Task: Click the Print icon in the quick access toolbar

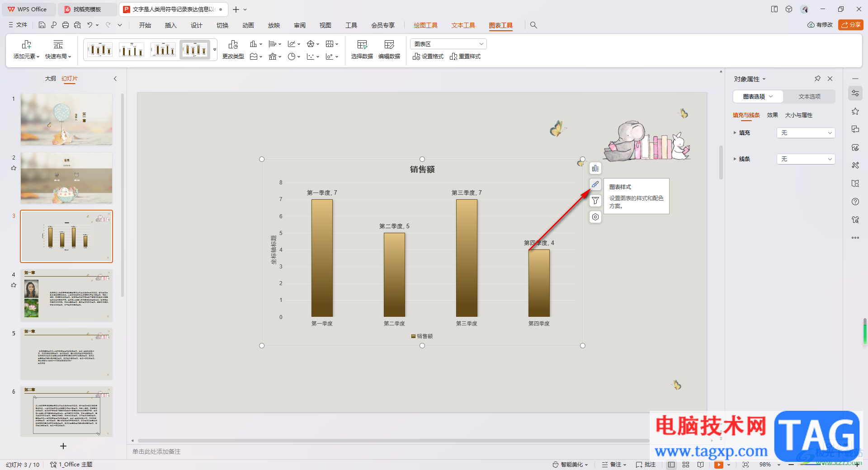Action: (x=66, y=25)
